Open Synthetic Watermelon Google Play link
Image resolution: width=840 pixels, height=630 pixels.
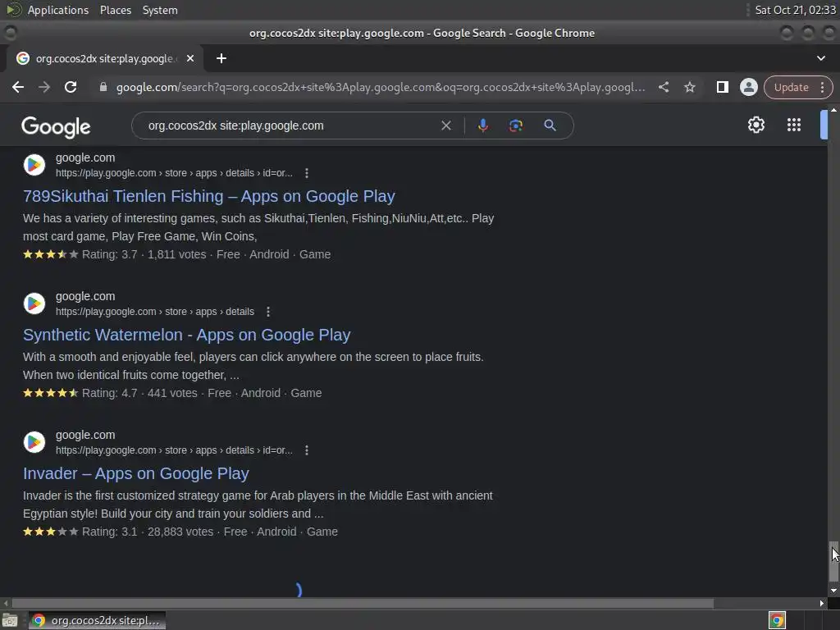coord(186,336)
